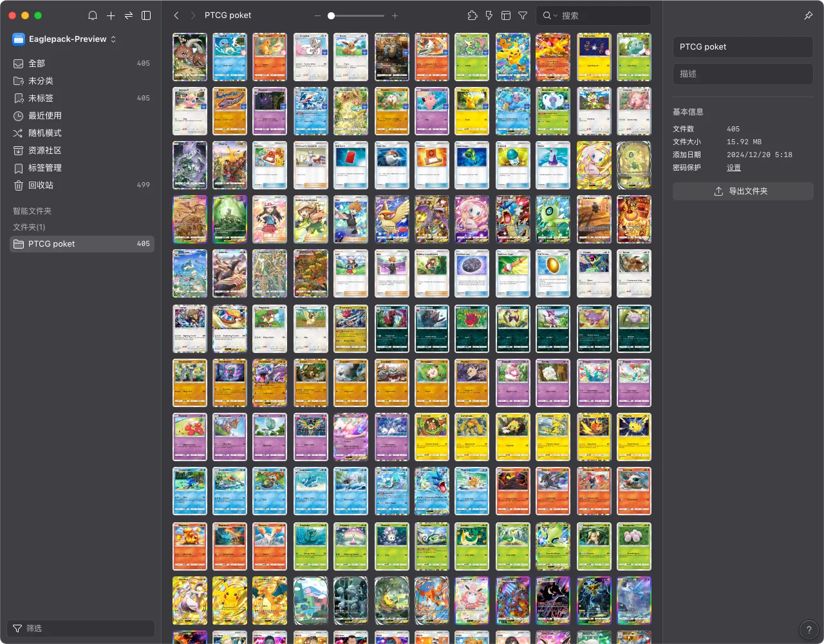Select the Meowth card in the second row
The image size is (824, 644).
click(594, 111)
